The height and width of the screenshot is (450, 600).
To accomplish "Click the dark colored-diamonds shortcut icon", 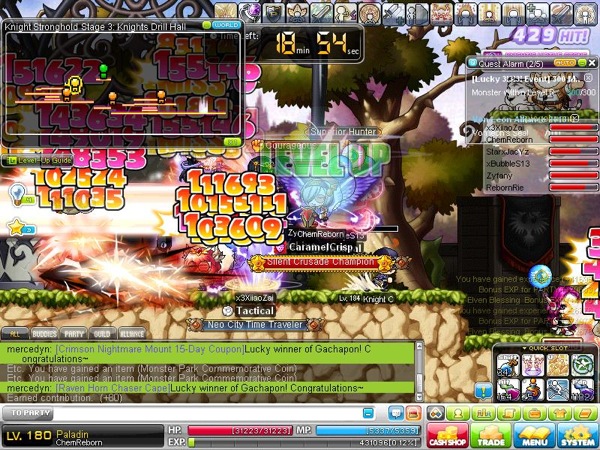I will tap(436, 413).
